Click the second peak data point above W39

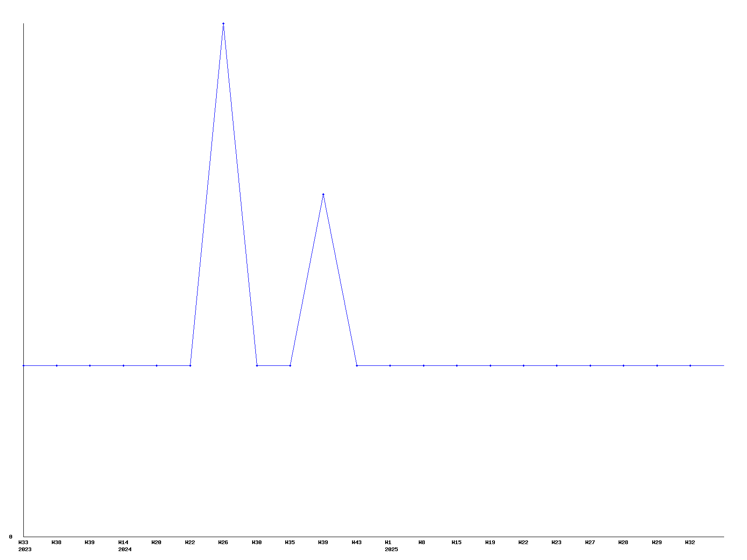[x=323, y=194]
